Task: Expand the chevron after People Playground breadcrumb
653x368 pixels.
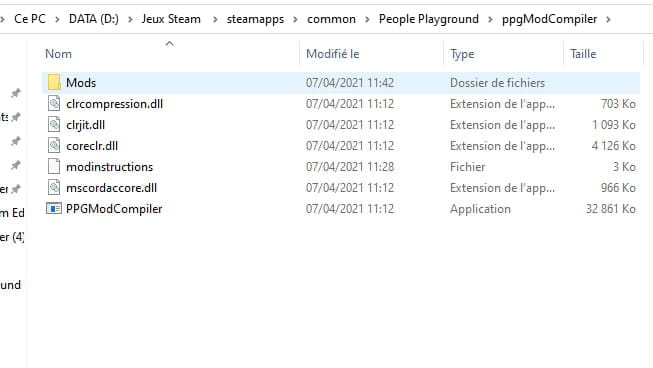Action: pyautogui.click(x=490, y=19)
